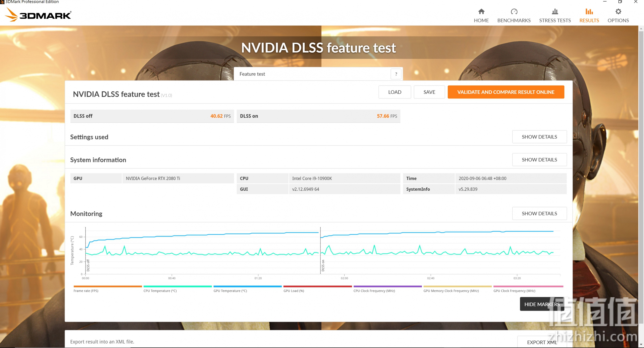Go to the Home icon
Image resolution: width=644 pixels, height=348 pixels.
click(481, 12)
